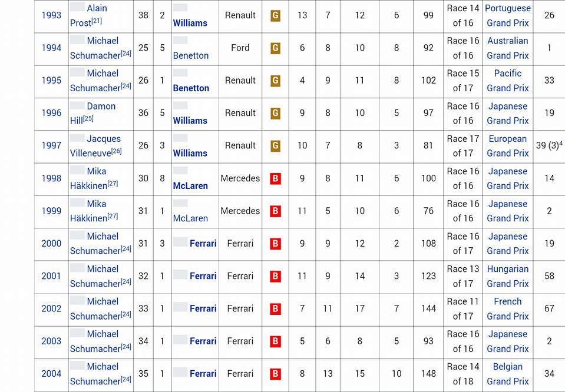Click the flag icon above McLaren in 1999 row
This screenshot has width=565, height=392.
tap(180, 203)
